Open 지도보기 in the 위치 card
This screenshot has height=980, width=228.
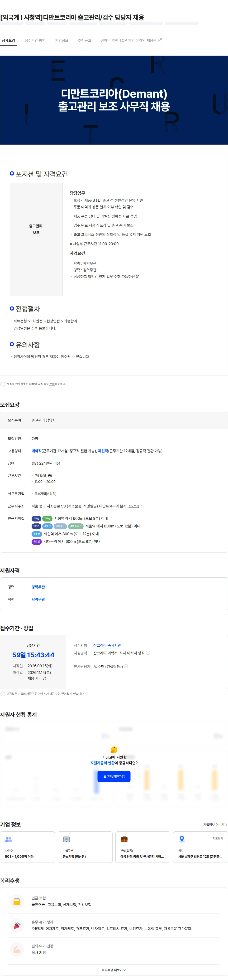(218, 839)
